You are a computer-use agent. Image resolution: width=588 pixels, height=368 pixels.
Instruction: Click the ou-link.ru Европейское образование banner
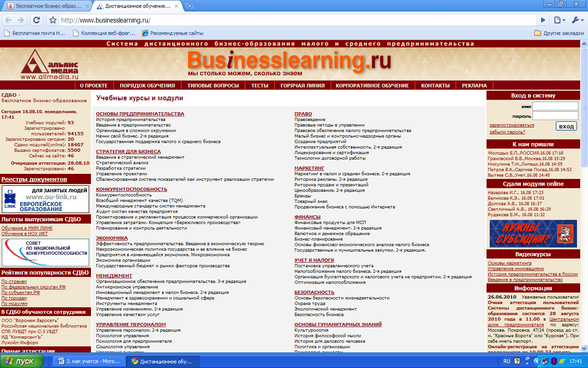[45, 200]
